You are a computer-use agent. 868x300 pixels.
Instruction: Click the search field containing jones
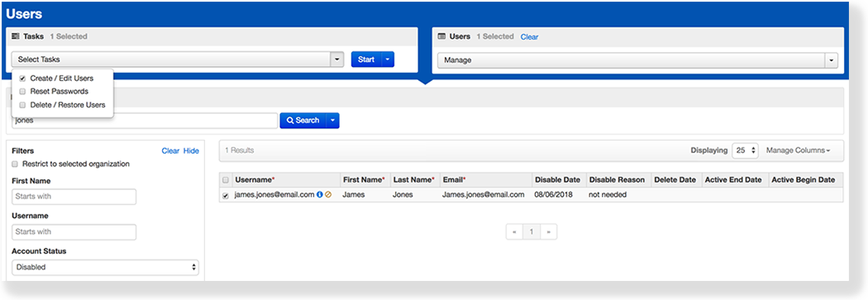[145, 121]
